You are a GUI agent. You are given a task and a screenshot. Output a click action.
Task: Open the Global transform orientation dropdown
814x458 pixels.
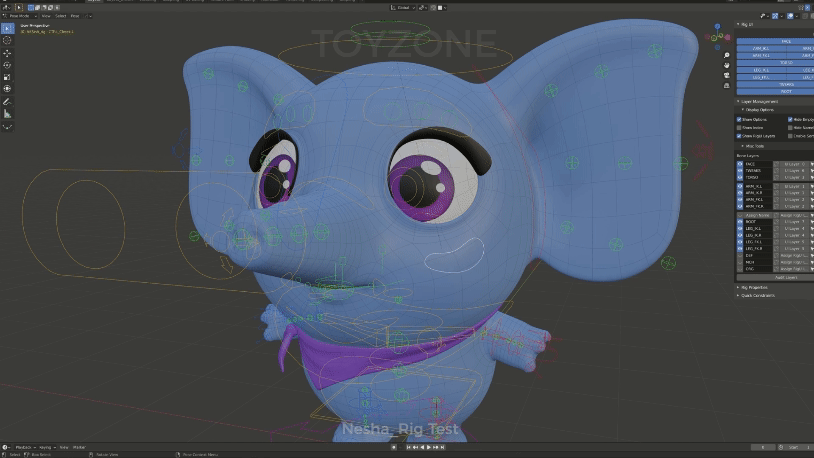tap(403, 8)
